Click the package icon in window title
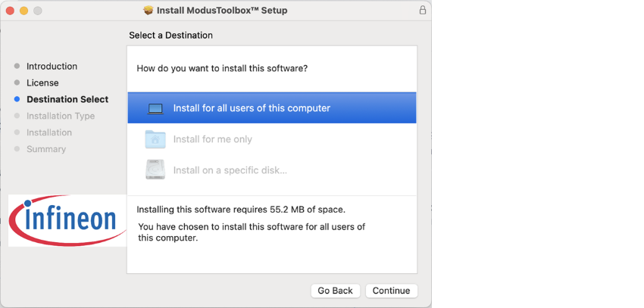 (148, 11)
